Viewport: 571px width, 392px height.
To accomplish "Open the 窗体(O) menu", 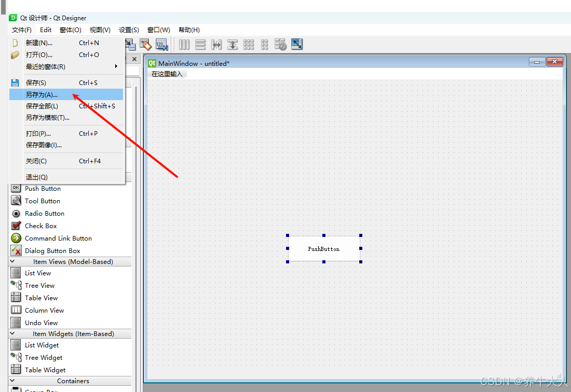I will coord(70,30).
